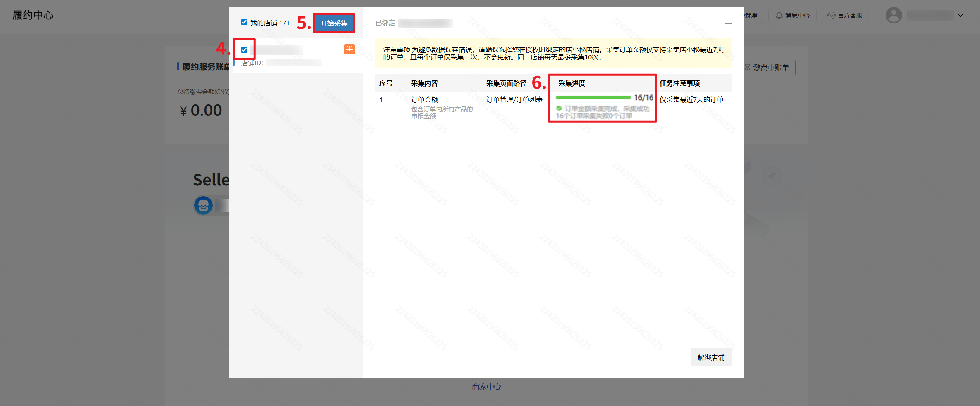Open 消息中心 bell notification icon
980x406 pixels.
pos(779,15)
